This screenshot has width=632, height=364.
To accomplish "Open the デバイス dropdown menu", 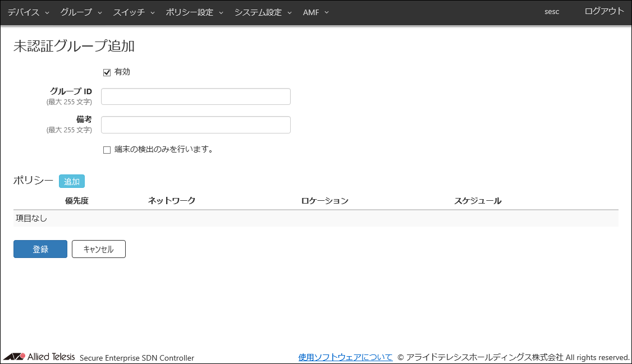I will 28,12.
